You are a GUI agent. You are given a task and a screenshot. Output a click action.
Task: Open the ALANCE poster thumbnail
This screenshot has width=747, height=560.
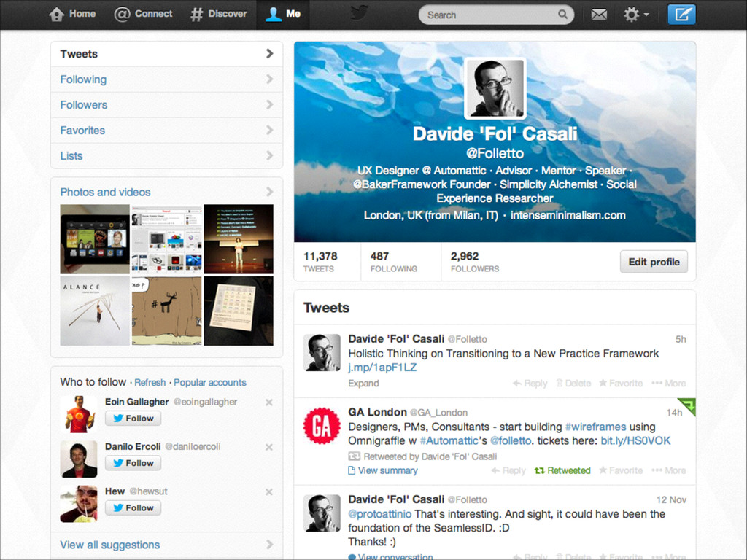[x=95, y=311]
